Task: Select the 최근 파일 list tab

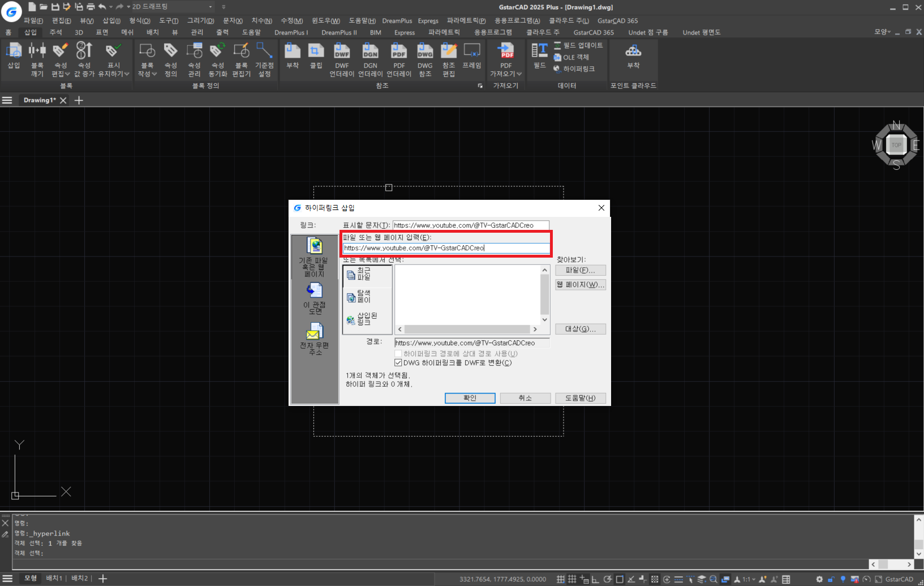Action: [367, 275]
